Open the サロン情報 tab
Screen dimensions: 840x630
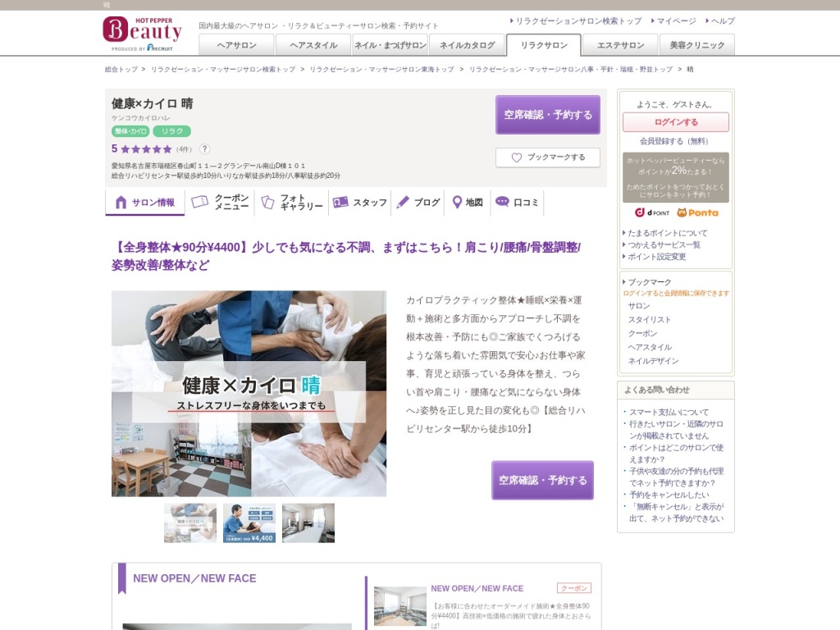coord(145,203)
